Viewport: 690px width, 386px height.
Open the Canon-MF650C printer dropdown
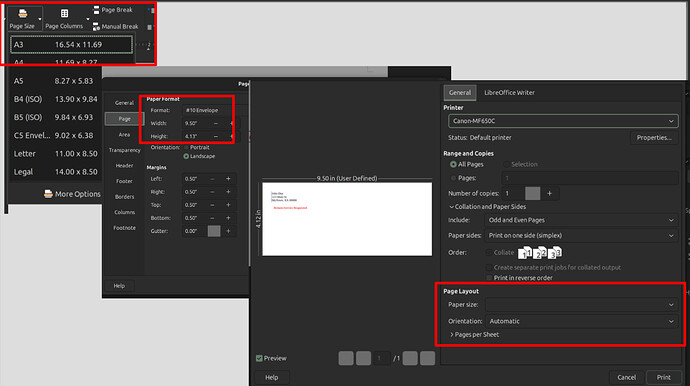pos(563,121)
